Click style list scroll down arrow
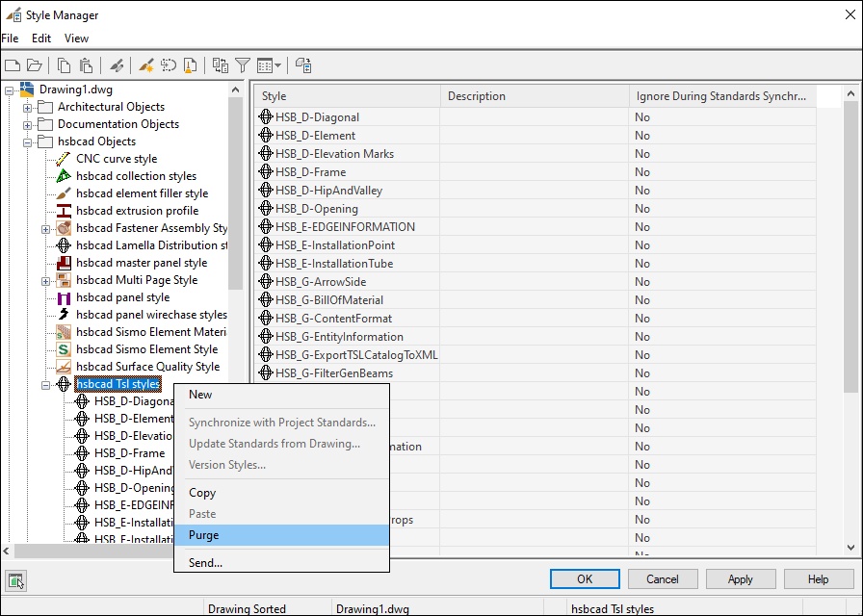 850,548
